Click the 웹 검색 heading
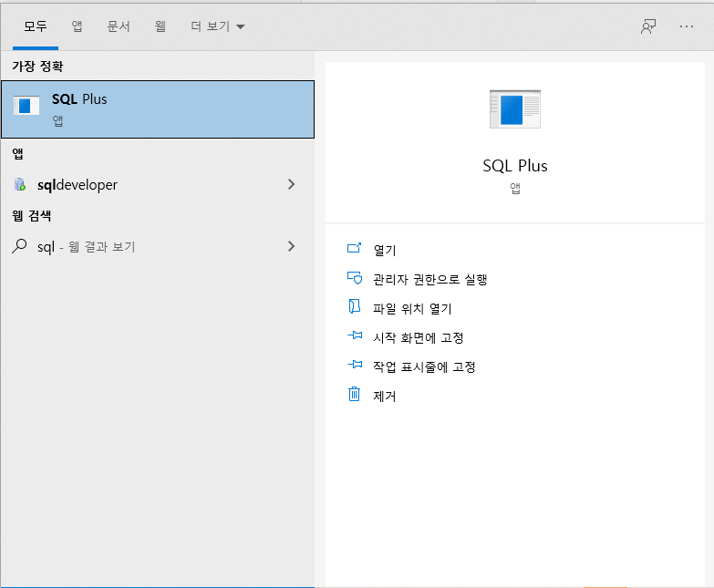 [x=31, y=215]
